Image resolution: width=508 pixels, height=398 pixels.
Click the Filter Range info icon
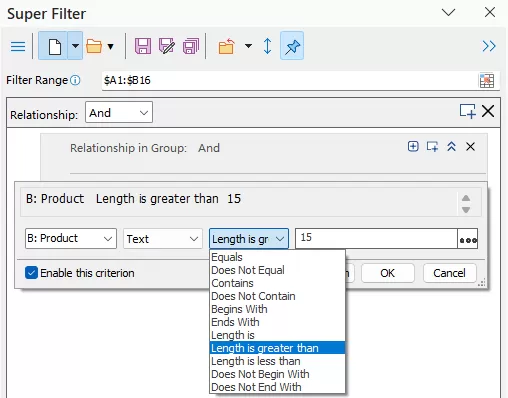(x=76, y=80)
